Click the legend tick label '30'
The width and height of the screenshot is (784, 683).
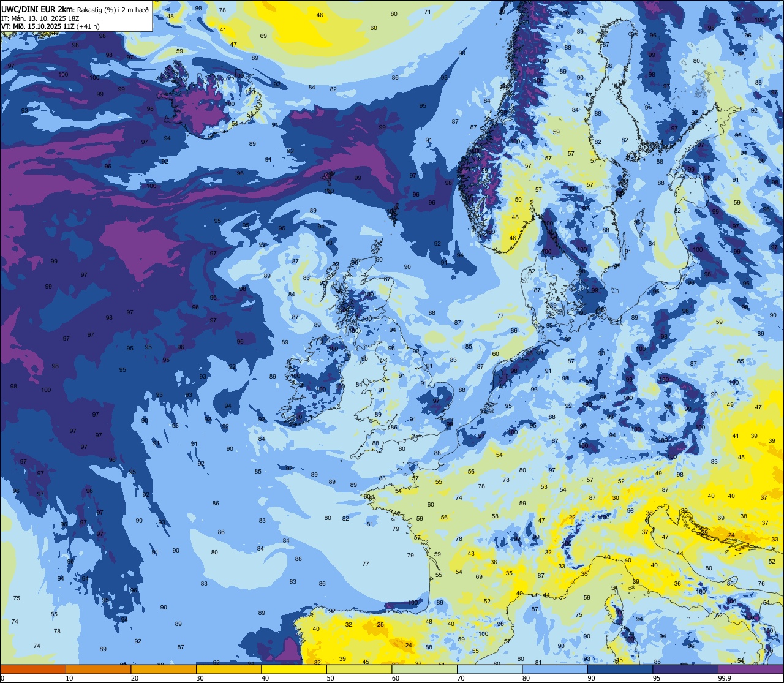click(200, 678)
